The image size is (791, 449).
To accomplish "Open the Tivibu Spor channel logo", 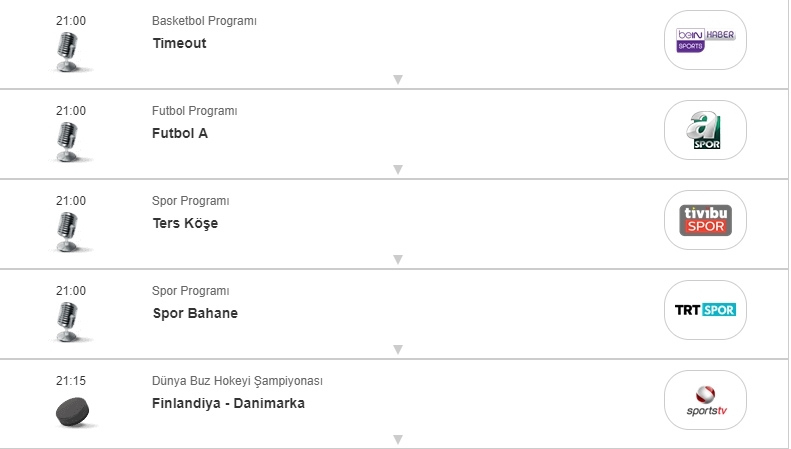I will point(705,220).
